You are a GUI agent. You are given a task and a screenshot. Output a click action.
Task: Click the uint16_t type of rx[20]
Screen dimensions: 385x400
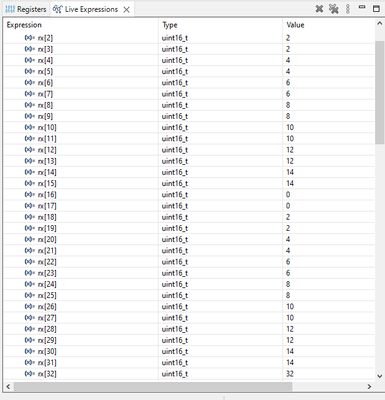point(175,239)
